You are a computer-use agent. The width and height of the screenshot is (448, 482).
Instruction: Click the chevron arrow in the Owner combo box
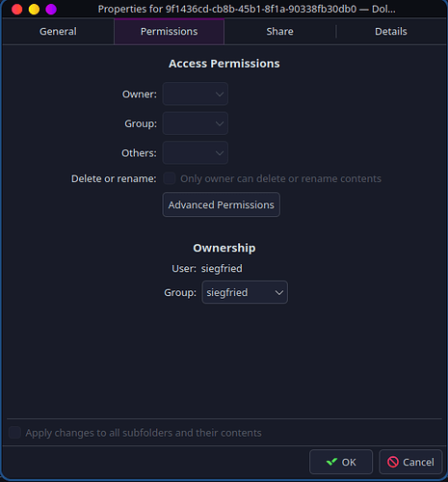(x=220, y=94)
